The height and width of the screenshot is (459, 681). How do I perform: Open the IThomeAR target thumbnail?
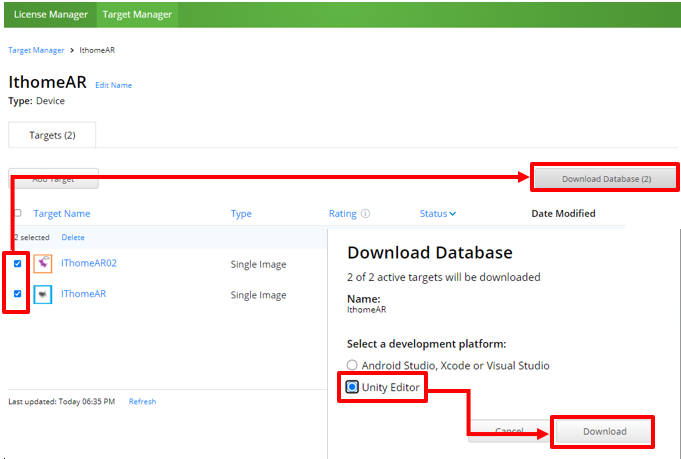[x=43, y=294]
